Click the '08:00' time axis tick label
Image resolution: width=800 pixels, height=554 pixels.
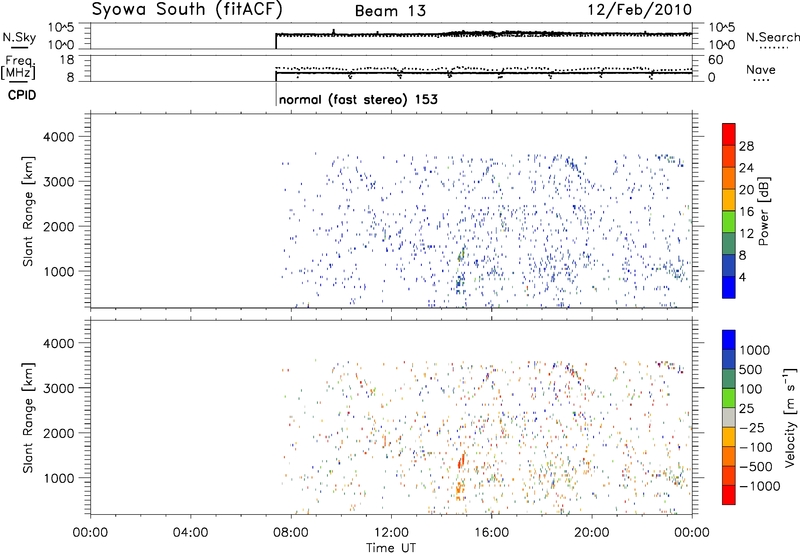pyautogui.click(x=291, y=533)
